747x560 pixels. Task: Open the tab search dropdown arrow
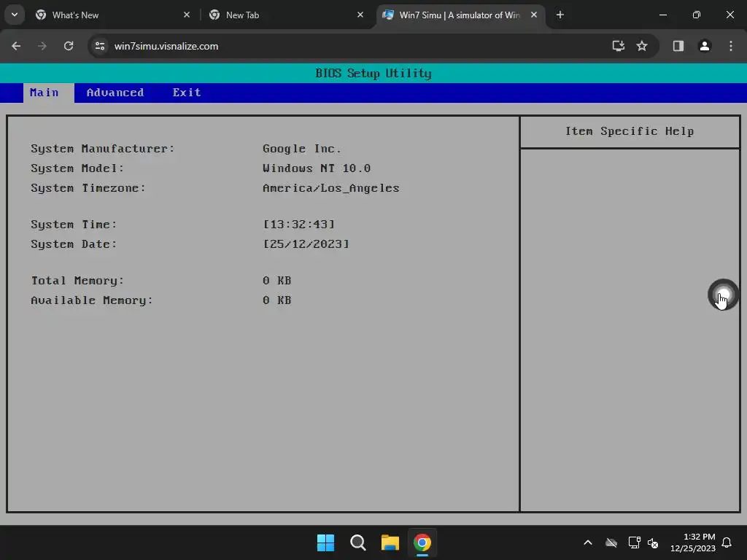[x=15, y=15]
